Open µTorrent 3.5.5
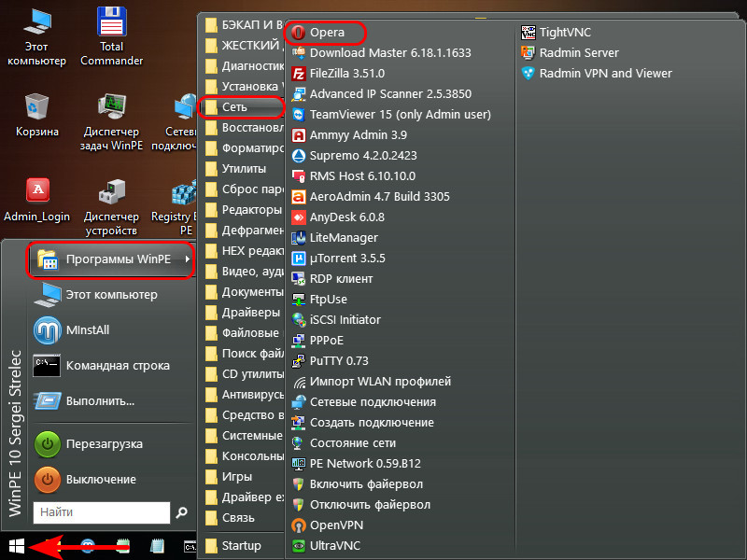 point(339,258)
